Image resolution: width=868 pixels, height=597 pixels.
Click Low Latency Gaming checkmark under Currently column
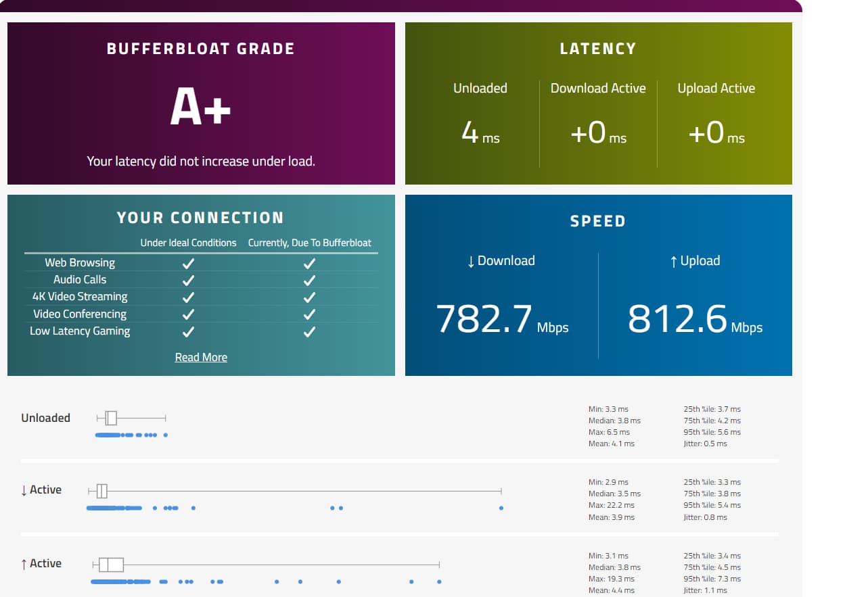coord(309,331)
